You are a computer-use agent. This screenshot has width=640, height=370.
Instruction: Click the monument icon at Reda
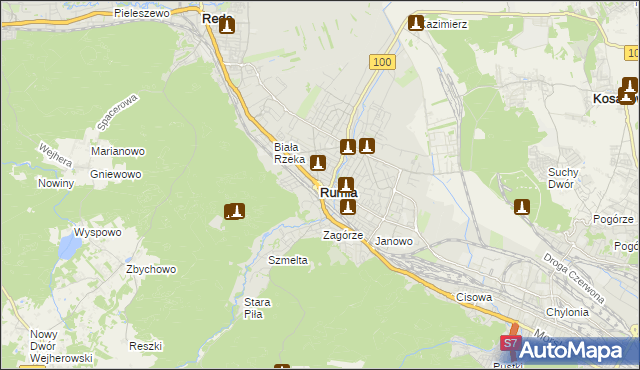coord(227,26)
